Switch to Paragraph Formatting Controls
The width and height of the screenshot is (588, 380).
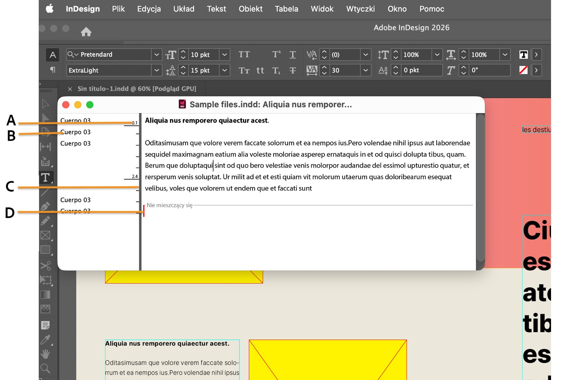[53, 70]
